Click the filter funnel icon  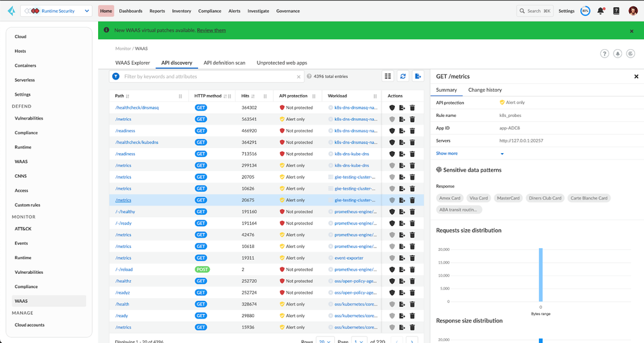pyautogui.click(x=116, y=76)
